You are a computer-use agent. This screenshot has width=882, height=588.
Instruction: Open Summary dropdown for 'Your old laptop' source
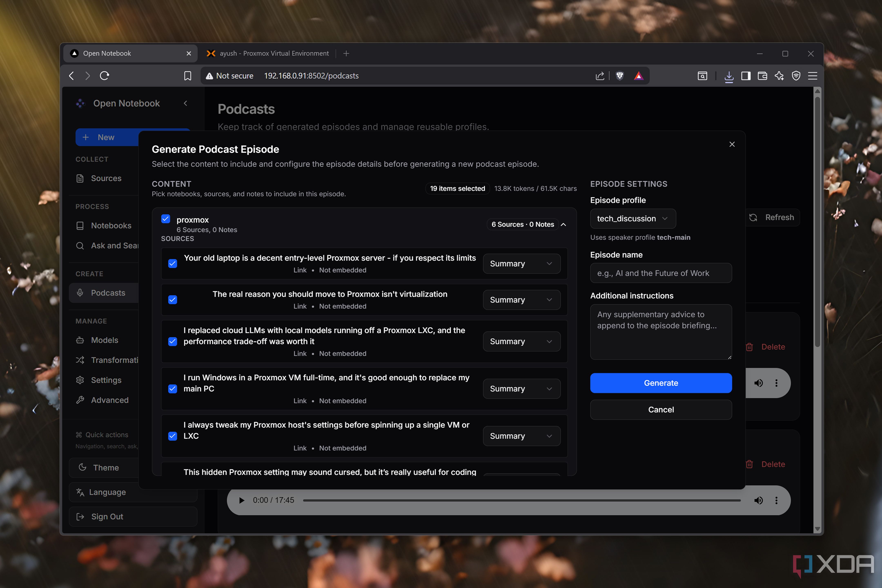pyautogui.click(x=522, y=264)
